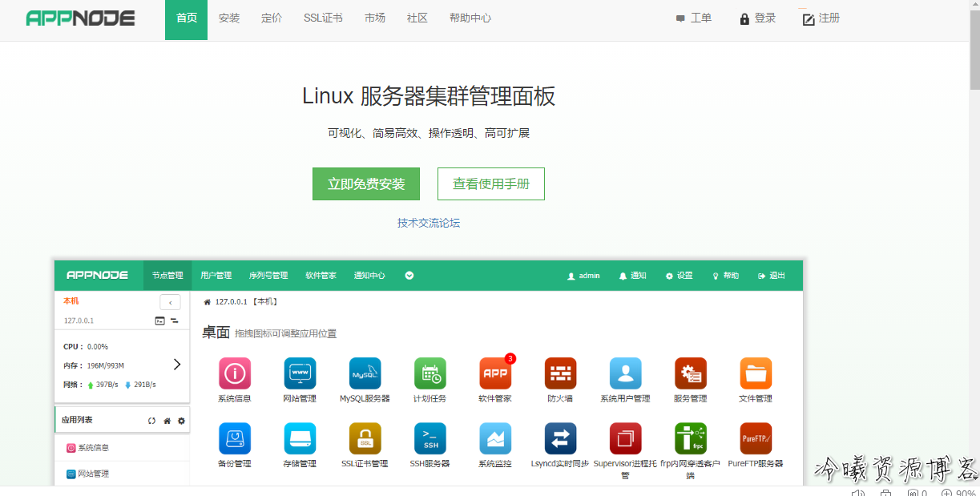The height and width of the screenshot is (496, 980).
Task: Click the 本机 node label in sidebar
Action: (71, 301)
